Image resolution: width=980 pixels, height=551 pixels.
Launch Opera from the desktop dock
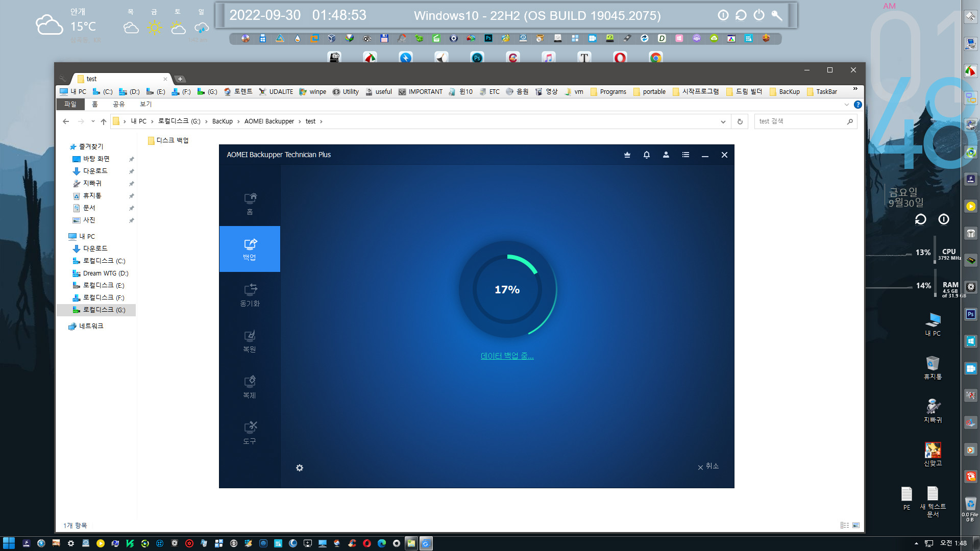pyautogui.click(x=620, y=58)
